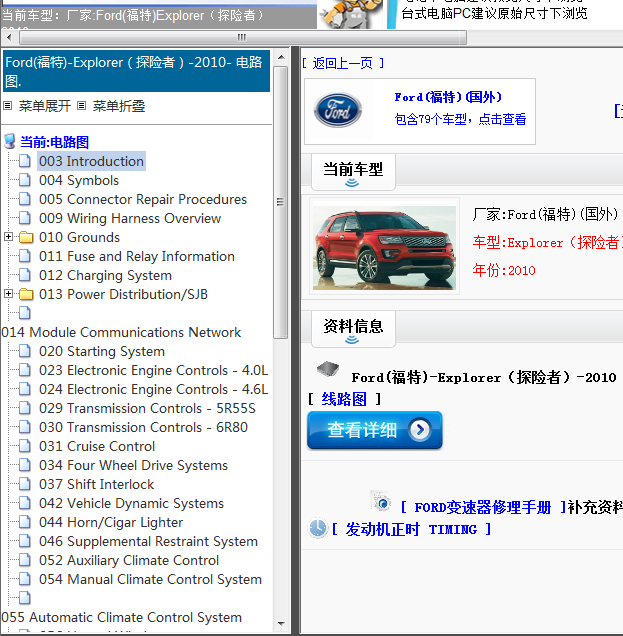Open 034 Four Wheel Drive Systems
Screen dimensions: 623x636
[133, 465]
